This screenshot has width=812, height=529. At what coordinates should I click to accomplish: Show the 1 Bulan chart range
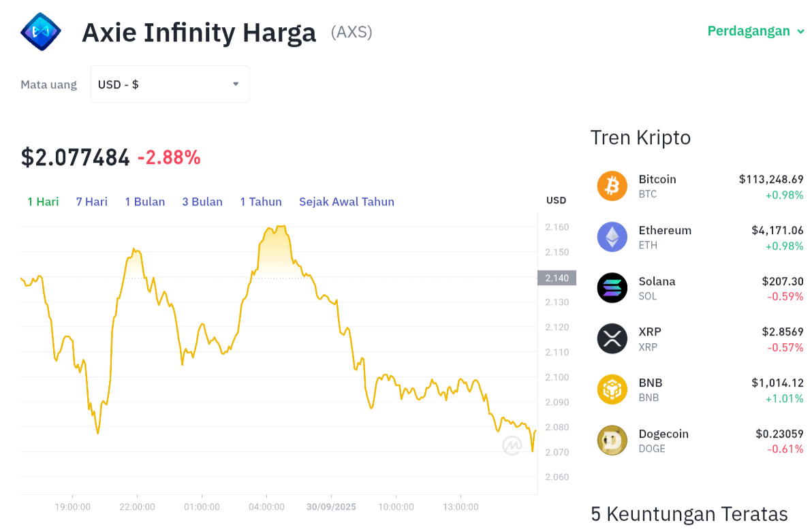(145, 202)
